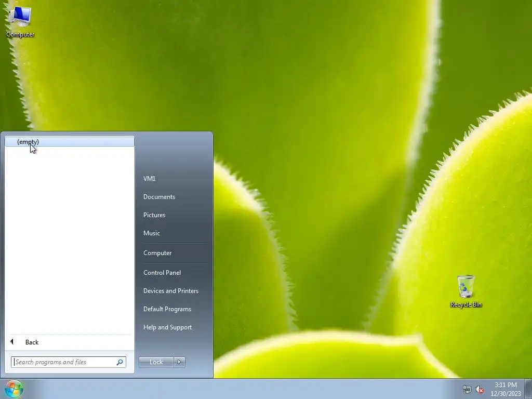The width and height of the screenshot is (532, 399).
Task: Select the (empty) menu entry
Action: [x=70, y=142]
